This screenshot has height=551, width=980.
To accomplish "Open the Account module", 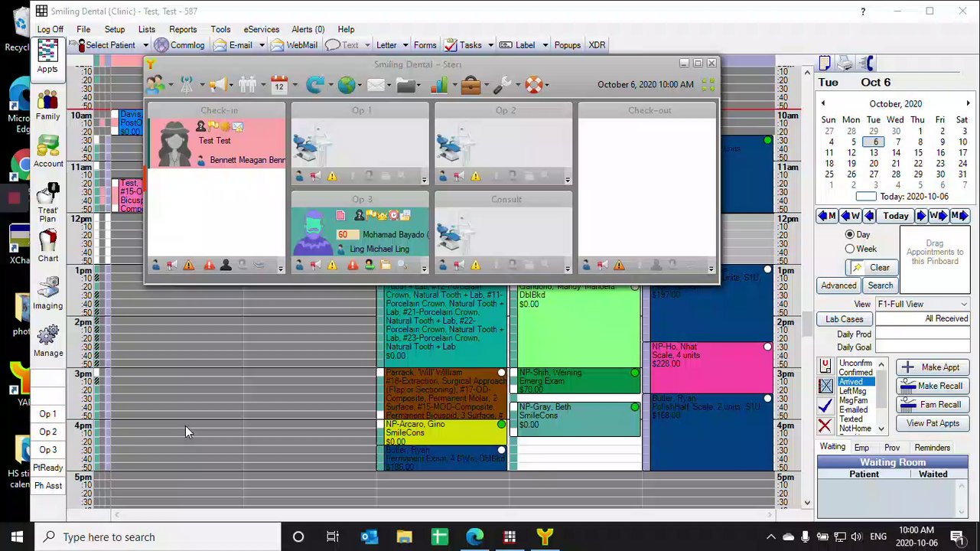I will pos(47,152).
